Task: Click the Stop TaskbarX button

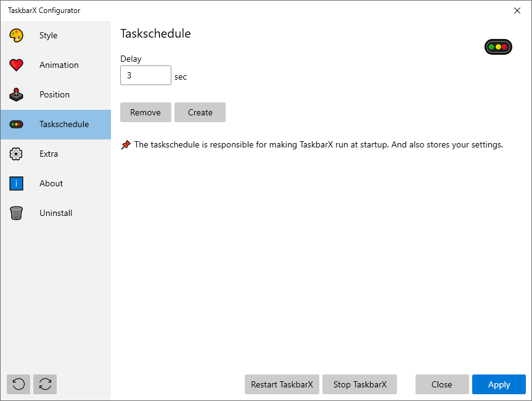Action: click(359, 384)
